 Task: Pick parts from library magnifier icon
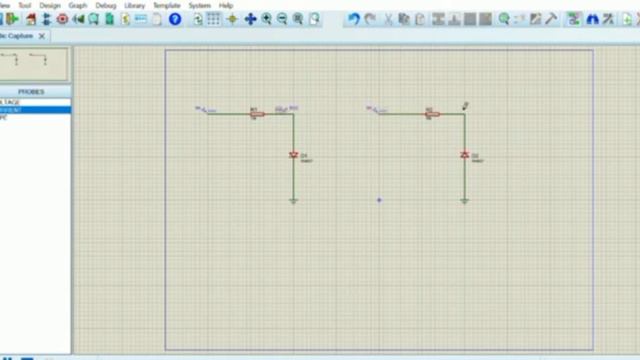tap(504, 19)
